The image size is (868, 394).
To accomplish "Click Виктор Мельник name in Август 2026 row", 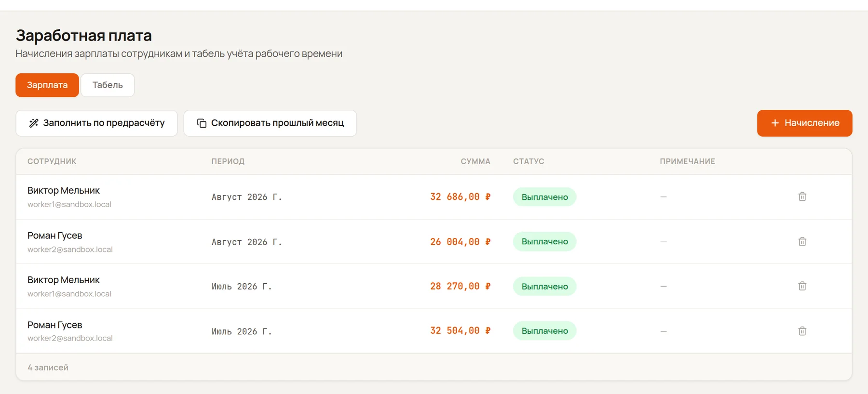I will point(64,191).
